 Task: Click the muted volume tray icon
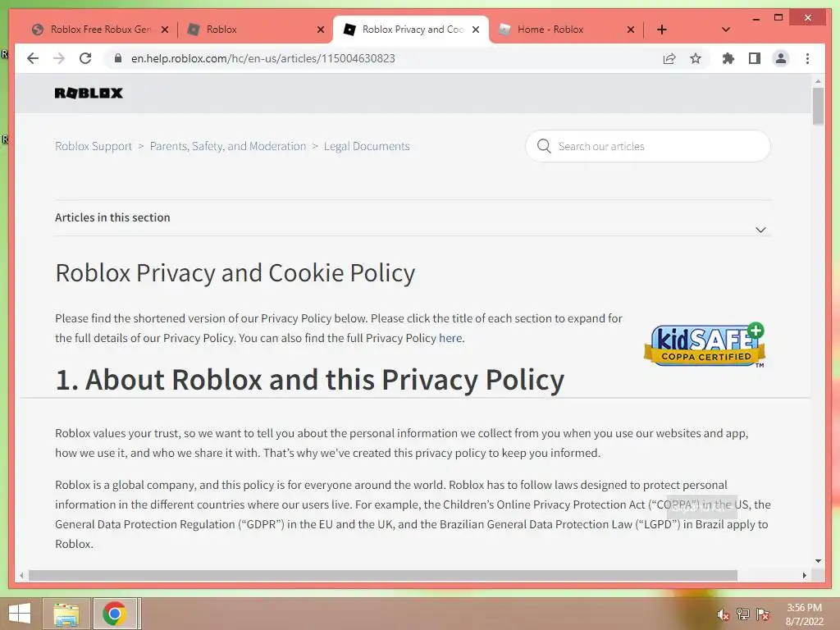point(724,614)
